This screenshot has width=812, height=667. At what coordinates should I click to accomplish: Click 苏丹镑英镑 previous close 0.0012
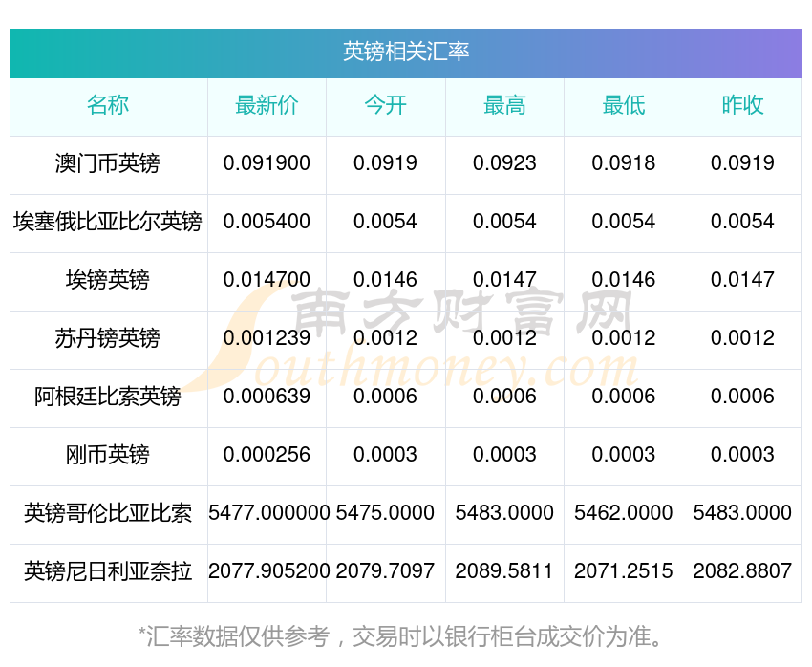[x=742, y=338]
